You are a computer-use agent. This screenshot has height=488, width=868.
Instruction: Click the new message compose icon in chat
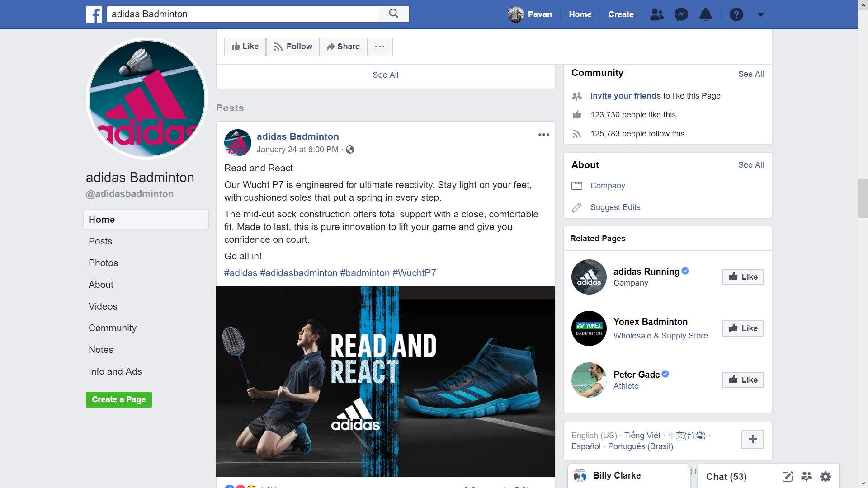(x=788, y=476)
